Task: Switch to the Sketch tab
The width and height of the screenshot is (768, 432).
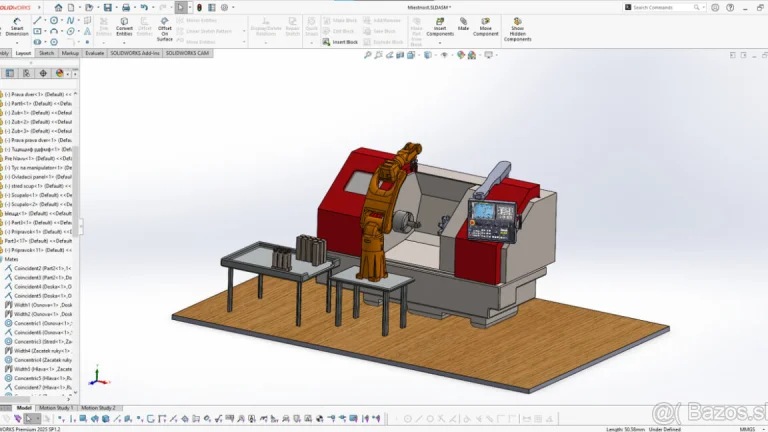Action: pos(47,53)
